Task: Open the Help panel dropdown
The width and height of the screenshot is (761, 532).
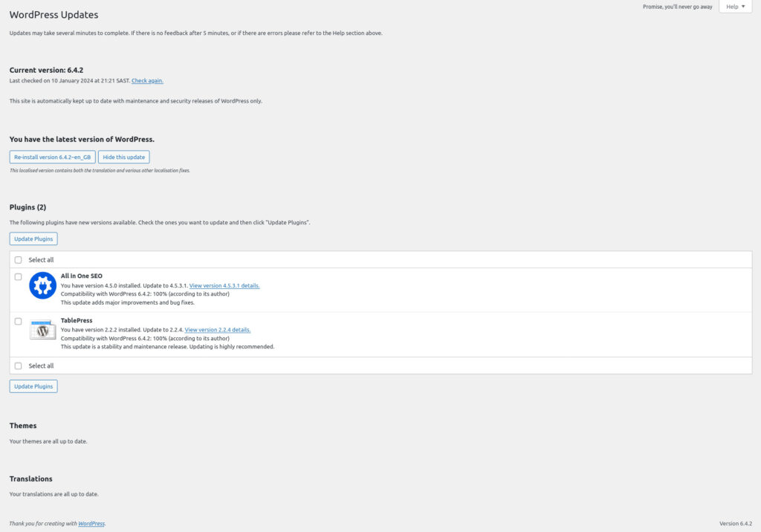Action: coord(734,7)
